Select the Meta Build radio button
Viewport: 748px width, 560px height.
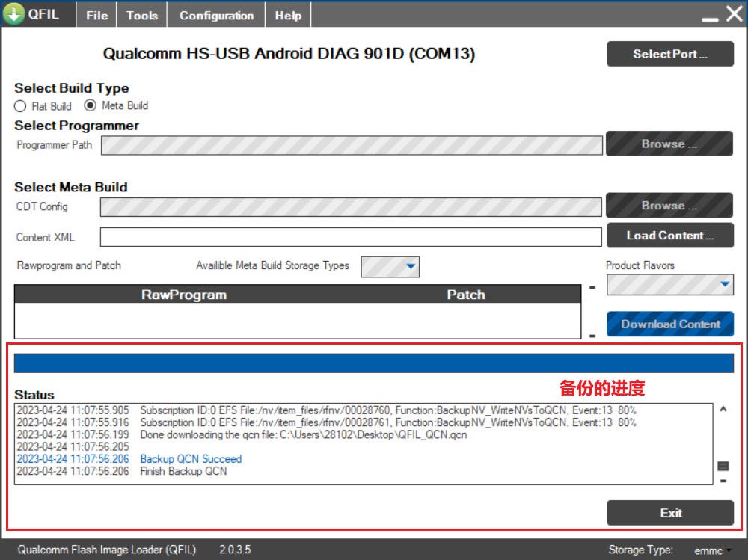click(91, 105)
